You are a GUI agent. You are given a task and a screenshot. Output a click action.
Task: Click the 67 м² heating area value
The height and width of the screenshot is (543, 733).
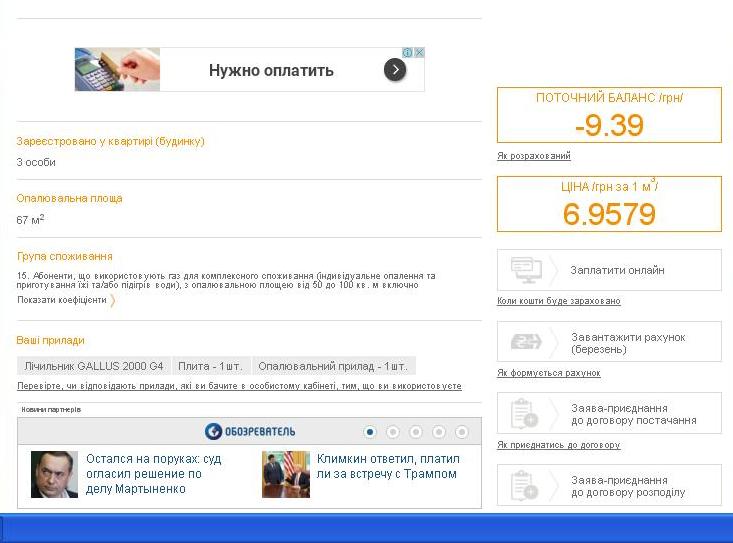coord(30,220)
